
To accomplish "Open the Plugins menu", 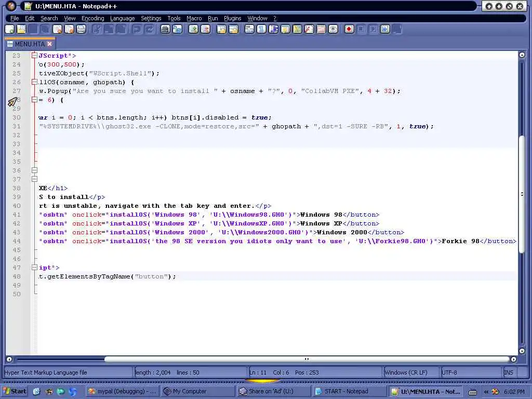I will tap(232, 18).
